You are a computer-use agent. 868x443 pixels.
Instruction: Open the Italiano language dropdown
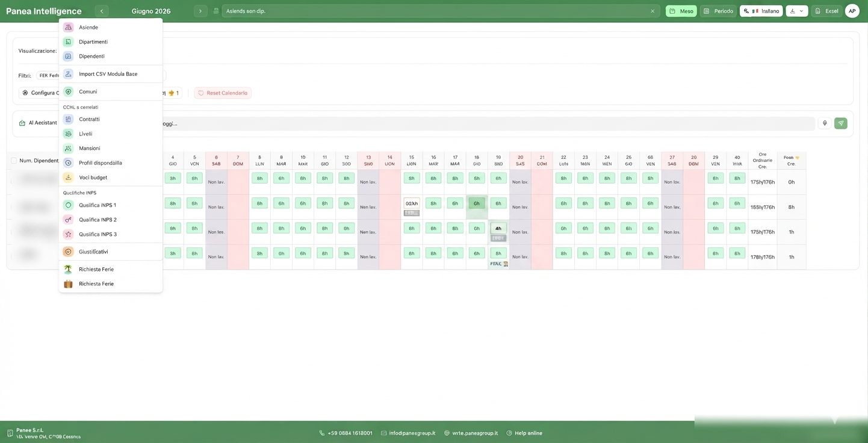[x=761, y=11]
